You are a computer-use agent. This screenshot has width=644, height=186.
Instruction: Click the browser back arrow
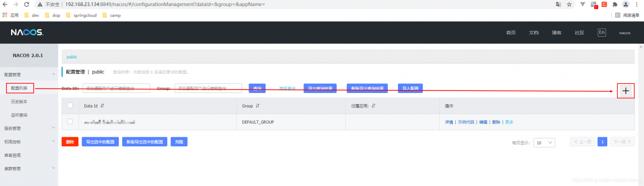pyautogui.click(x=6, y=4)
